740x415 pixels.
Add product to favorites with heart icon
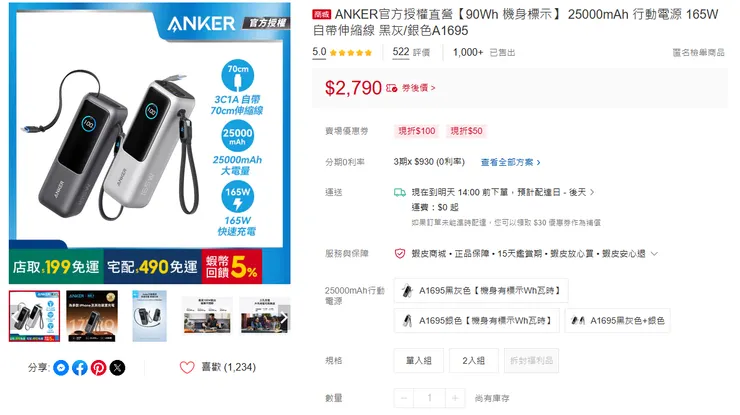coord(187,367)
